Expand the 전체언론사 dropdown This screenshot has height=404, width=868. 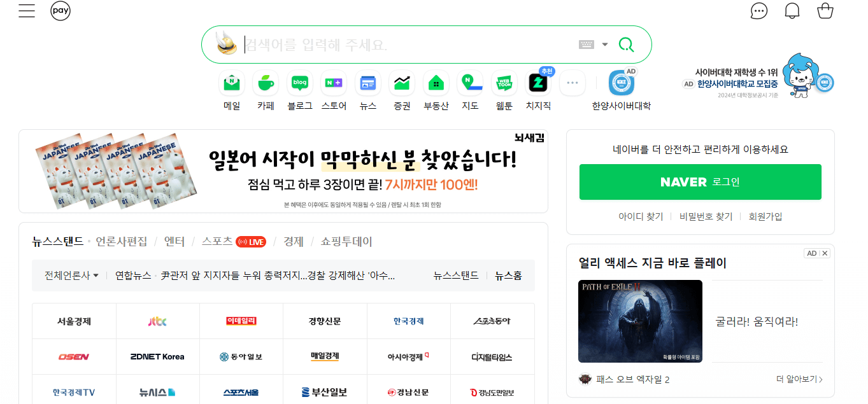[x=71, y=275]
